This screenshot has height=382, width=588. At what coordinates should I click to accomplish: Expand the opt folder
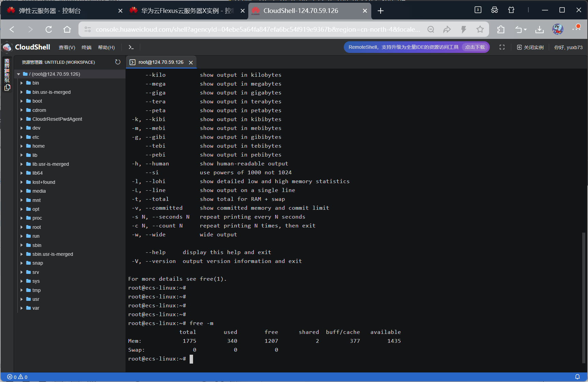click(x=21, y=209)
